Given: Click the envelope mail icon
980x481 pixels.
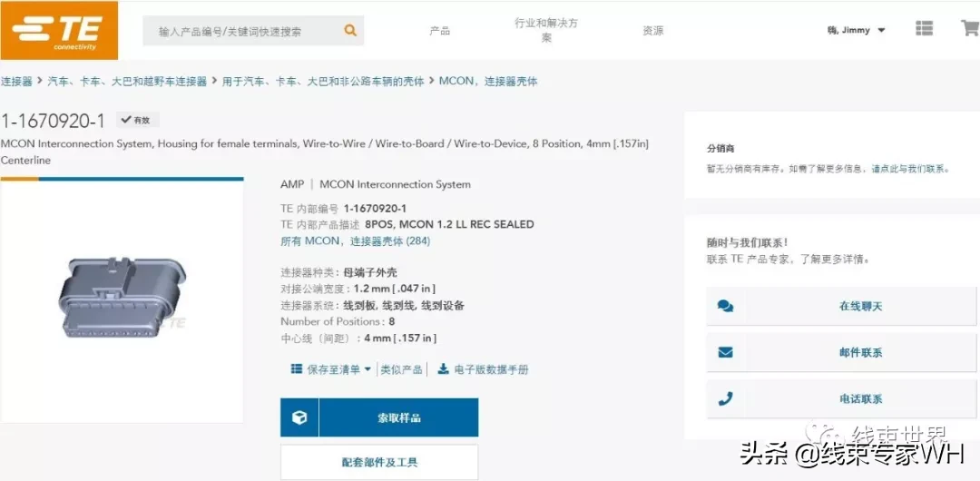Looking at the screenshot, I should (x=726, y=353).
